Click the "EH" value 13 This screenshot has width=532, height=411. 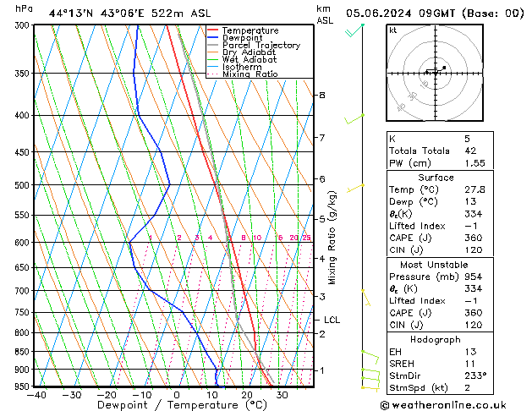470,352
